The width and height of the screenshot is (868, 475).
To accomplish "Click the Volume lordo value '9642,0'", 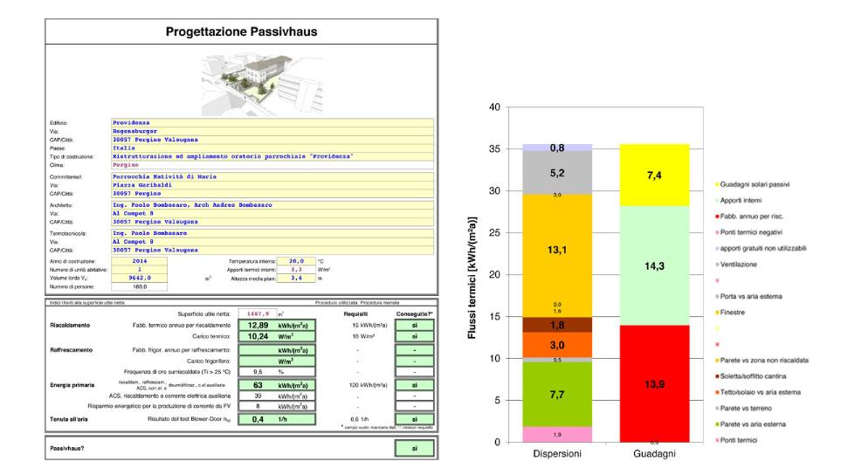I will [139, 278].
